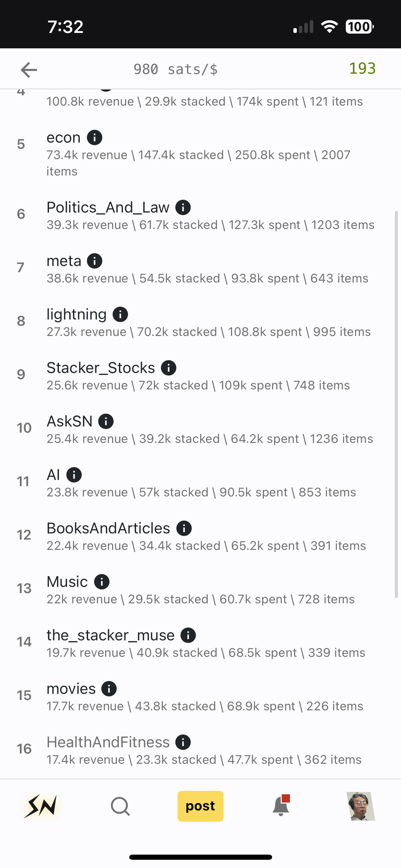Tap info icon next to AskSN

coord(106,421)
